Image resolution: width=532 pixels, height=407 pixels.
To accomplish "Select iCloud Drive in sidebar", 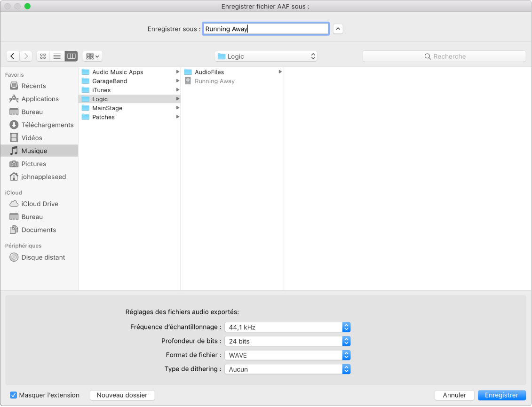I will pyautogui.click(x=40, y=204).
